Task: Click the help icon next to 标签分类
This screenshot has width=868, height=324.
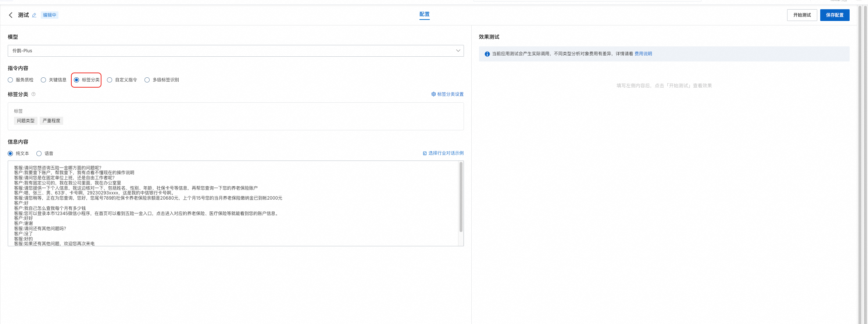Action: click(x=33, y=94)
